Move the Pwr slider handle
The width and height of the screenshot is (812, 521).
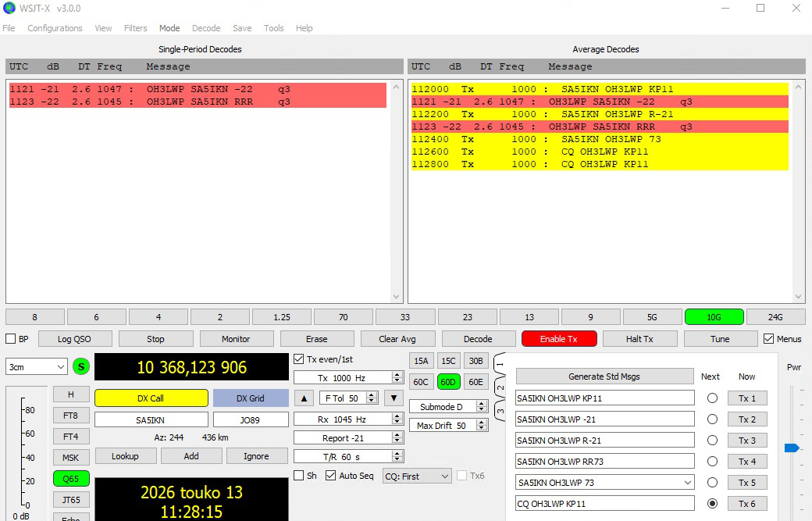pos(792,448)
